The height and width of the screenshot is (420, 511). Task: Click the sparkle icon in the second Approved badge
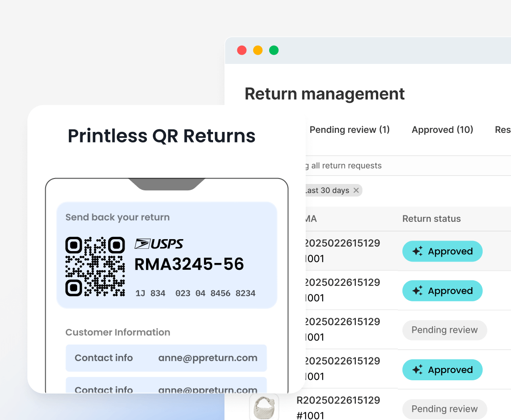pos(418,291)
